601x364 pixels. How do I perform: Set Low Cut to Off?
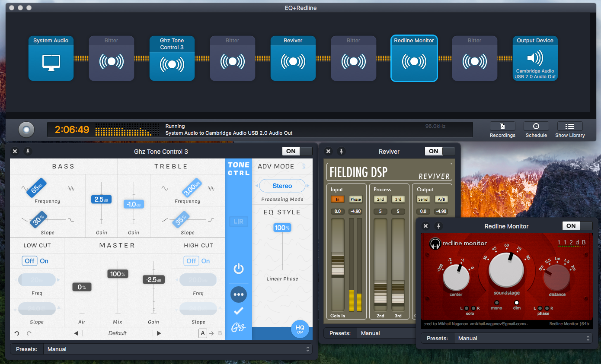[x=29, y=261]
